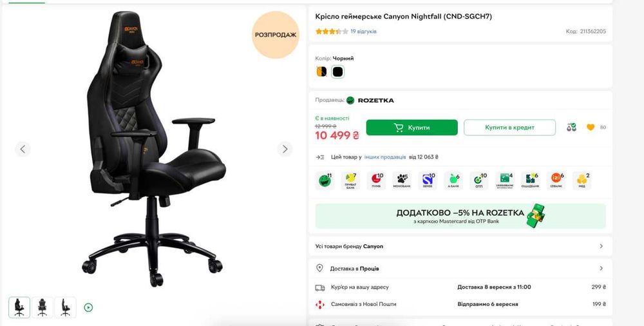Play the product video from gallery
Screen dimensions: 644x326
coord(88,307)
